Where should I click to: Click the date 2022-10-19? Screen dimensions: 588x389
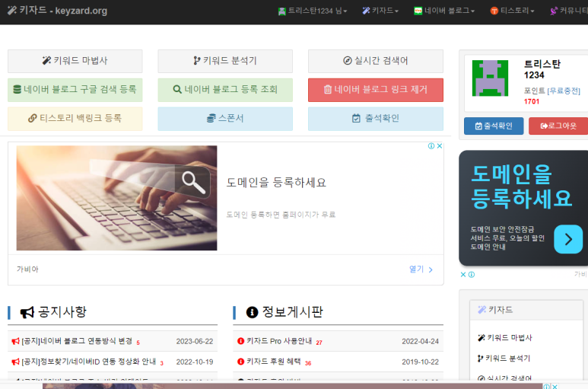(195, 362)
